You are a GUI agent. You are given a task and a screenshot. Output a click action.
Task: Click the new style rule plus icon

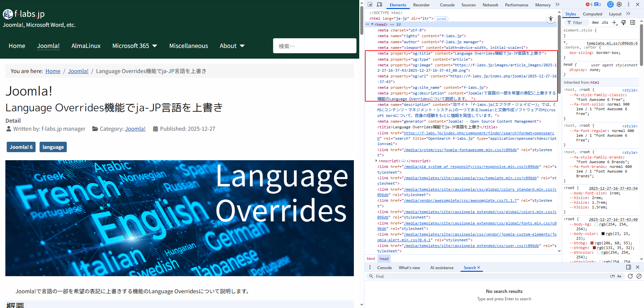point(614,22)
